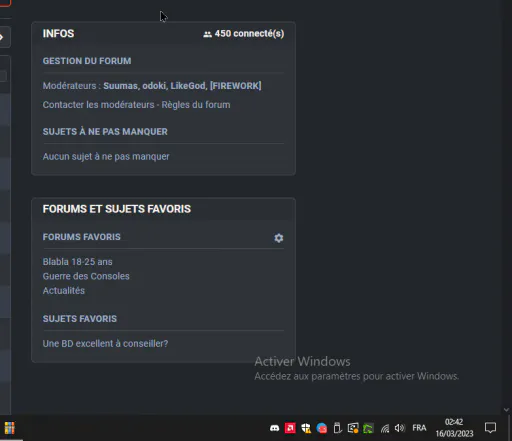The height and width of the screenshot is (441, 512).
Task: Open the network connection tray icon
Action: coord(385,428)
